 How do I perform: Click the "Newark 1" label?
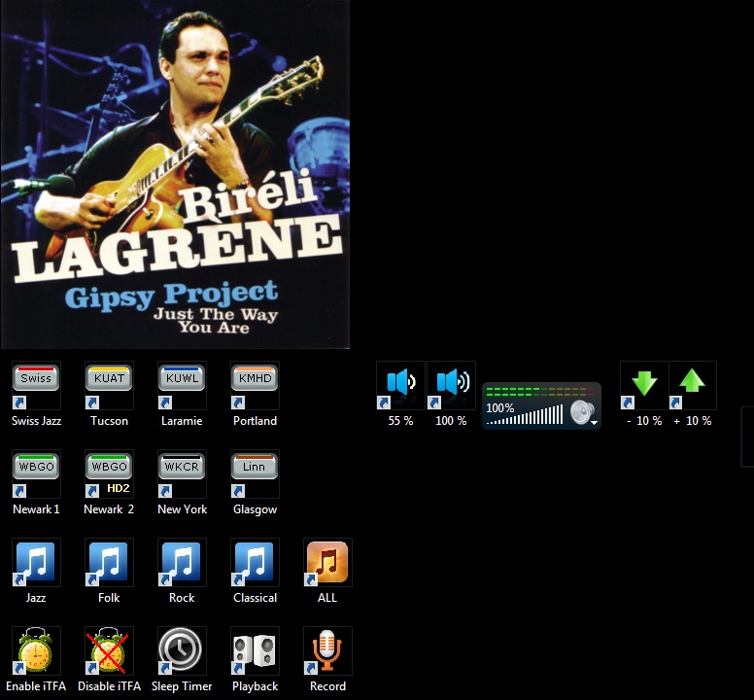point(37,509)
